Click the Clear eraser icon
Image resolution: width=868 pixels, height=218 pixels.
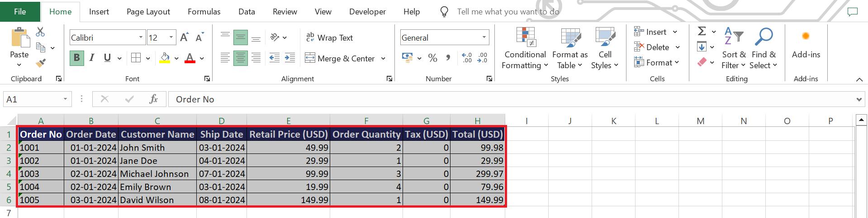[x=702, y=62]
